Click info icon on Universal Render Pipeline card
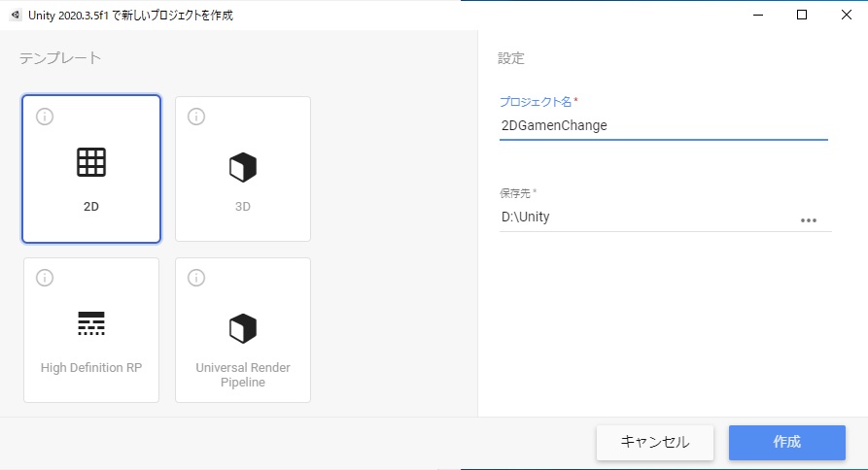This screenshot has width=868, height=470. point(196,278)
